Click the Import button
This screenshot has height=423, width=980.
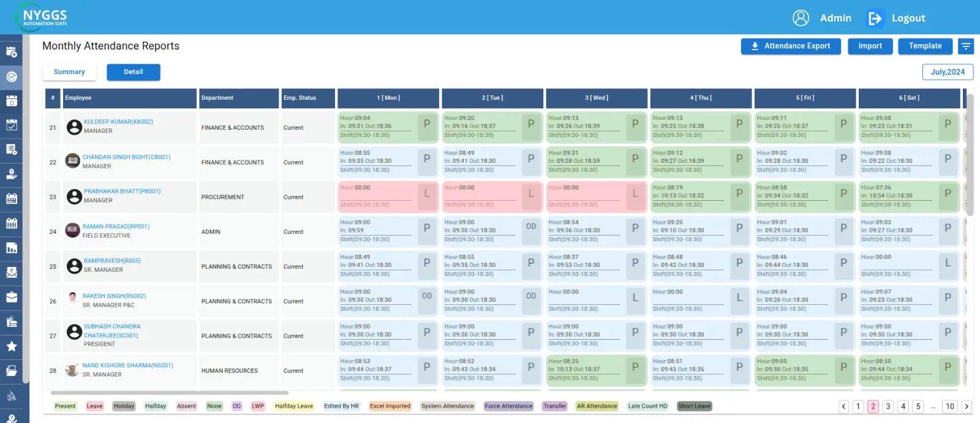(870, 47)
